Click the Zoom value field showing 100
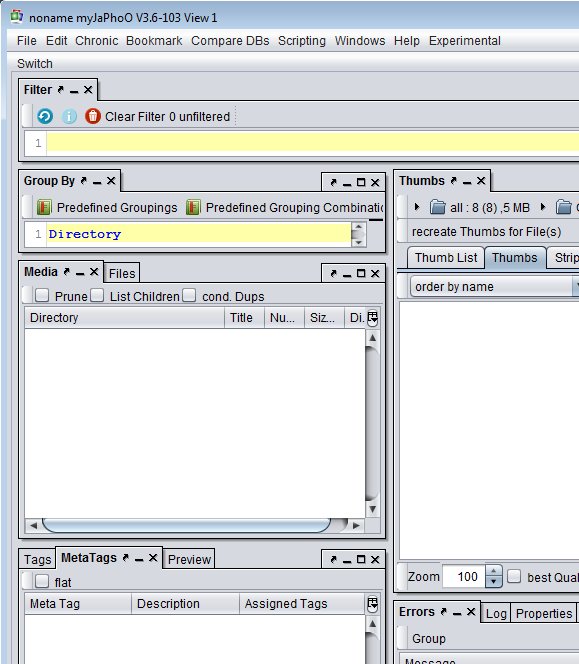Screen dimensions: 579x664 [464, 576]
